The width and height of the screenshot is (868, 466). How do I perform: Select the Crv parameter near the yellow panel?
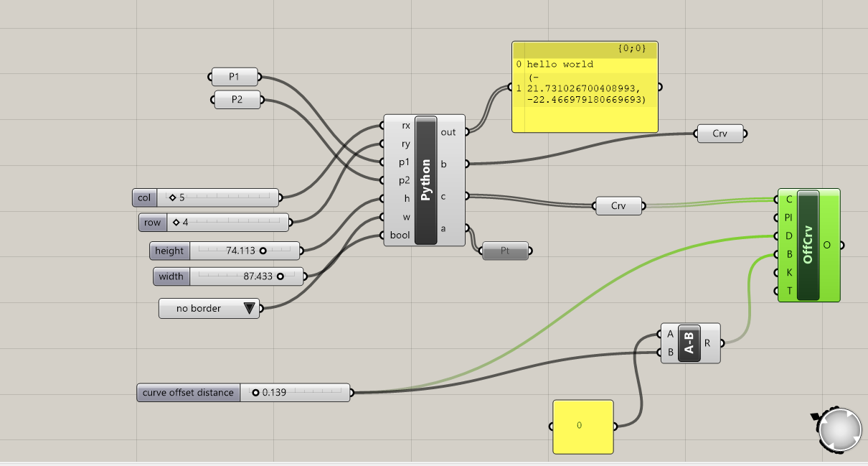720,133
